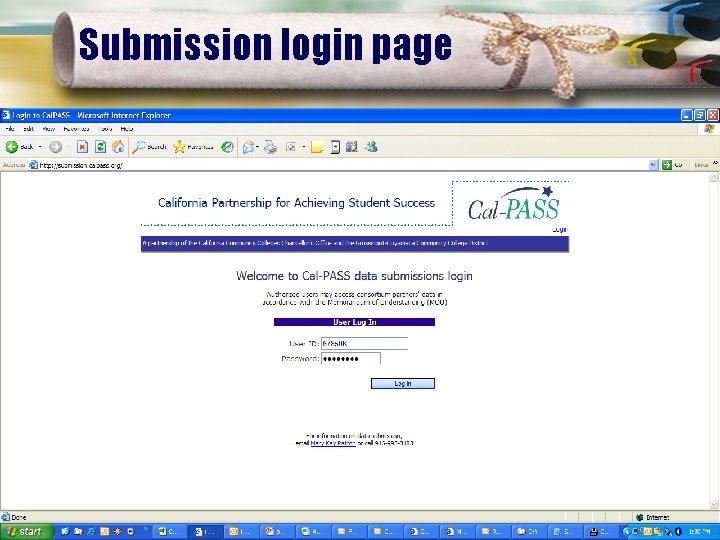This screenshot has height=540, width=720.
Task: Click the system tray clock
Action: tap(699, 532)
